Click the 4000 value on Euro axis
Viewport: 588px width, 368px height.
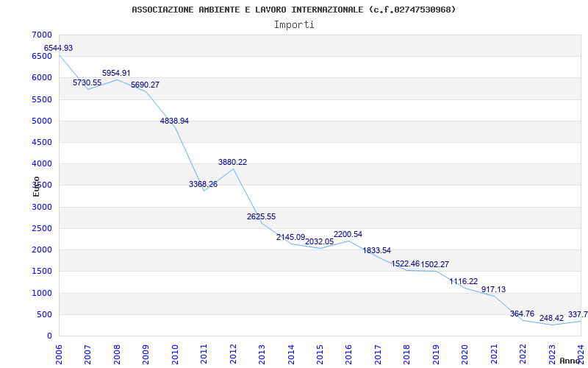43,163
